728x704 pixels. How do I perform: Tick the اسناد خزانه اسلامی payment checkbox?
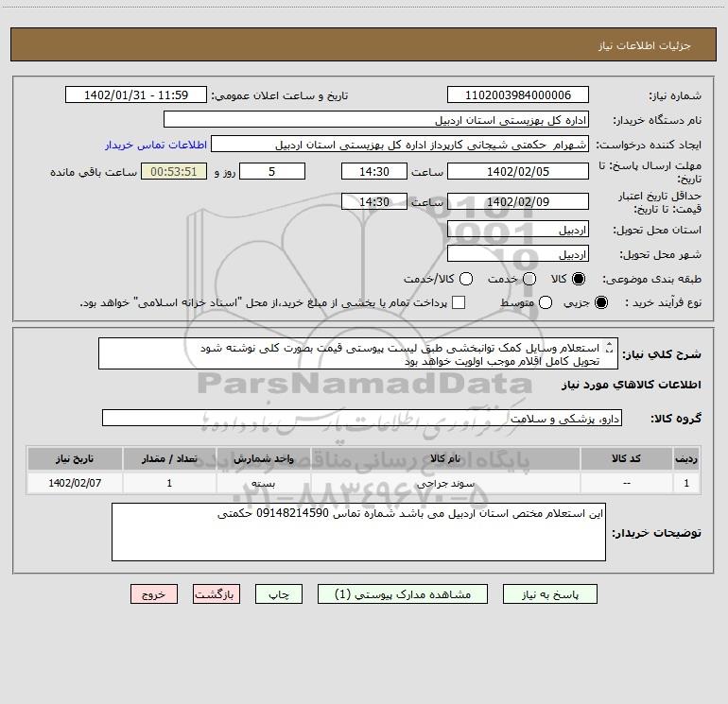[459, 302]
